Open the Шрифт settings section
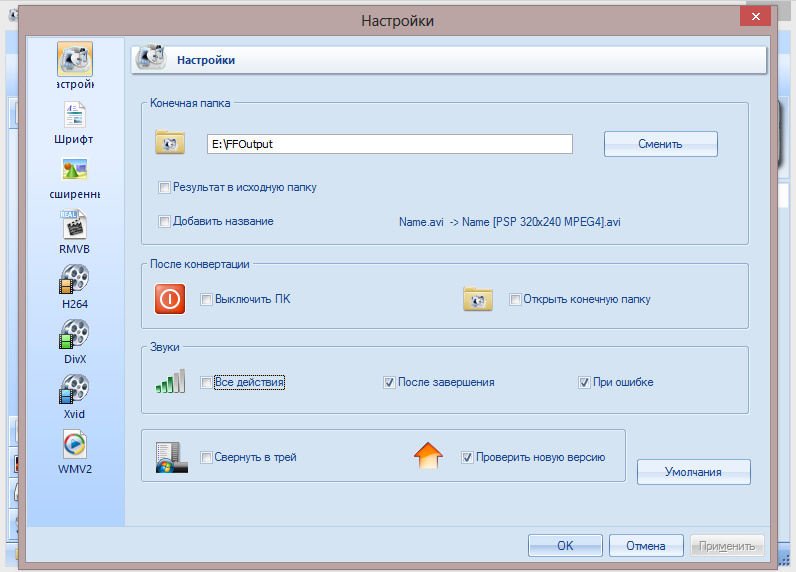 tap(75, 116)
